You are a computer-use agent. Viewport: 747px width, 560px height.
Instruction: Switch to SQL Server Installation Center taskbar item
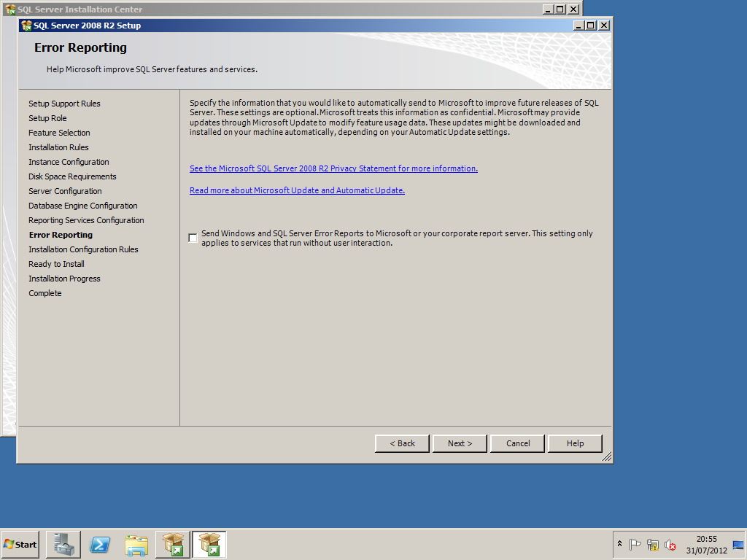[172, 544]
